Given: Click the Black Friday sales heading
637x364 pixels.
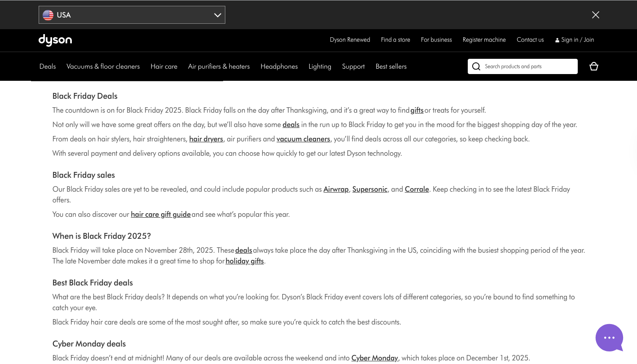Looking at the screenshot, I should click(83, 175).
